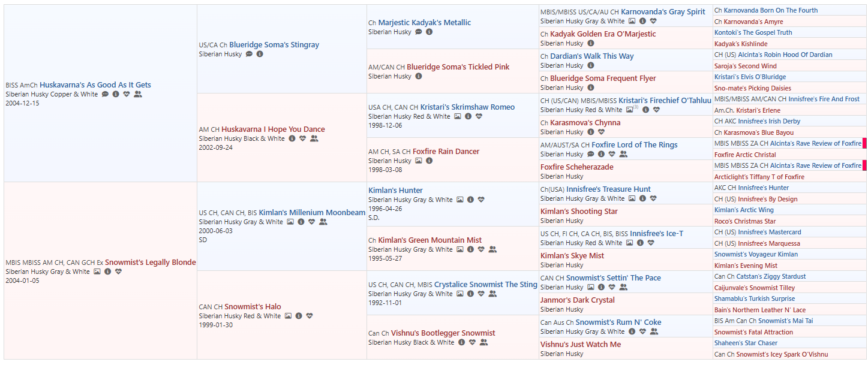Open health heart icon for Huskavarna's As Good As It Gets
This screenshot has width=868, height=368.
click(x=127, y=94)
